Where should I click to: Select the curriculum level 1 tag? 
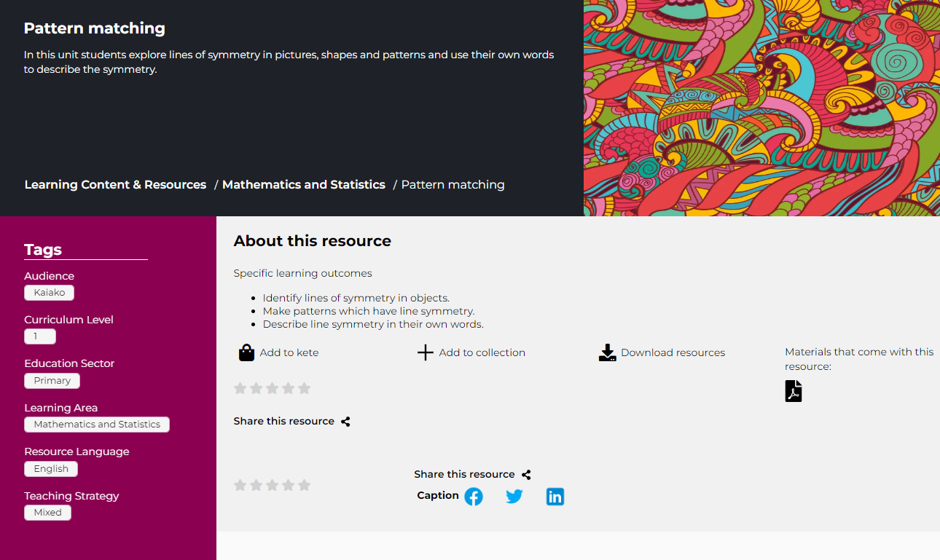point(40,336)
